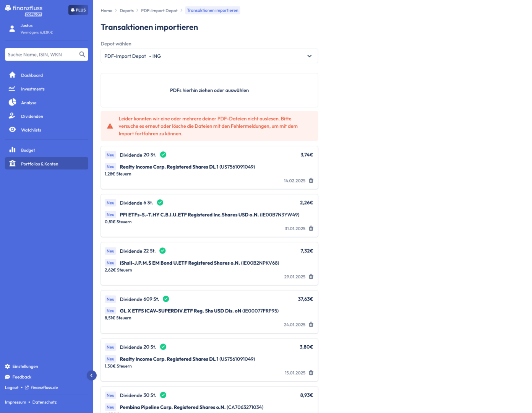Screen dimensions: 532x413
Task: Open Dashboard from the sidebar
Action: click(x=47, y=75)
